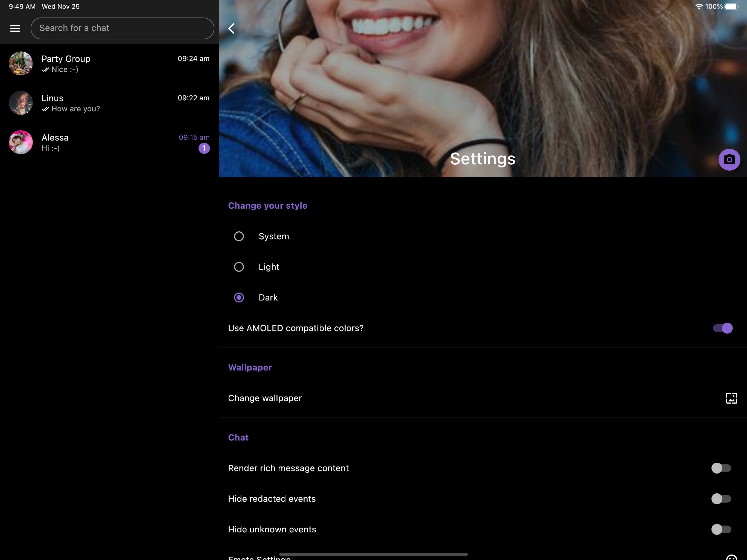Screen dimensions: 747x560
Task: Click the unread badge on Alessa chat
Action: point(204,148)
